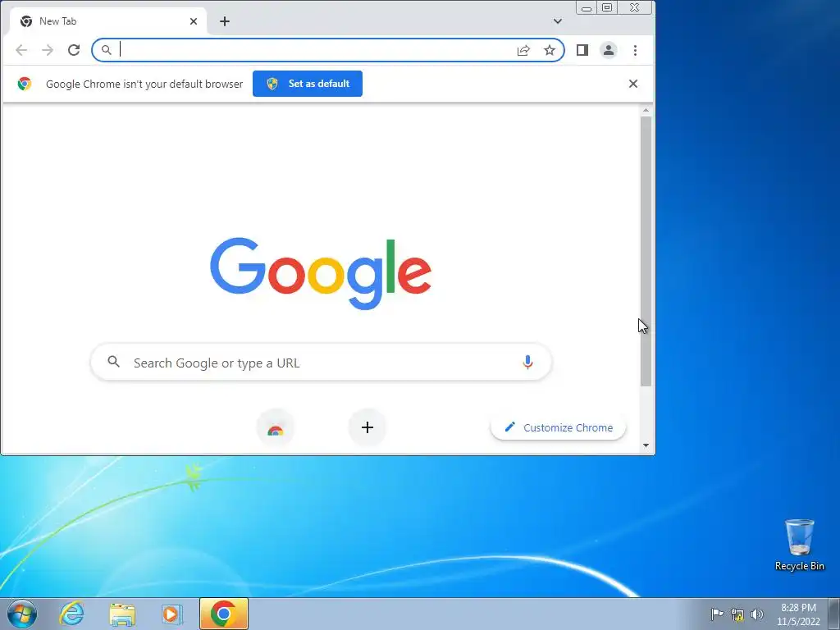Click the browser Back arrow
840x630 pixels.
pos(21,50)
